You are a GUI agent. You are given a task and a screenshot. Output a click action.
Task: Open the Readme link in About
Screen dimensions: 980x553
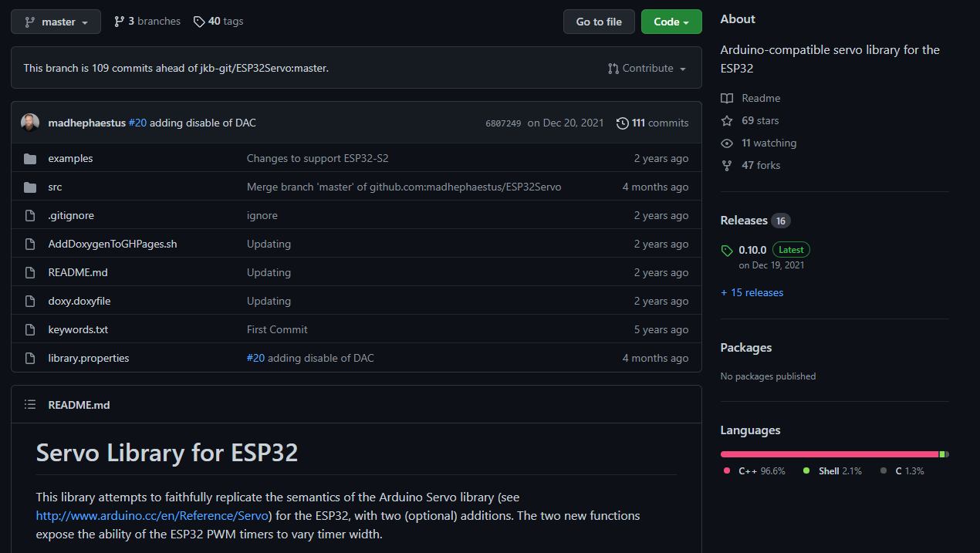coord(761,98)
